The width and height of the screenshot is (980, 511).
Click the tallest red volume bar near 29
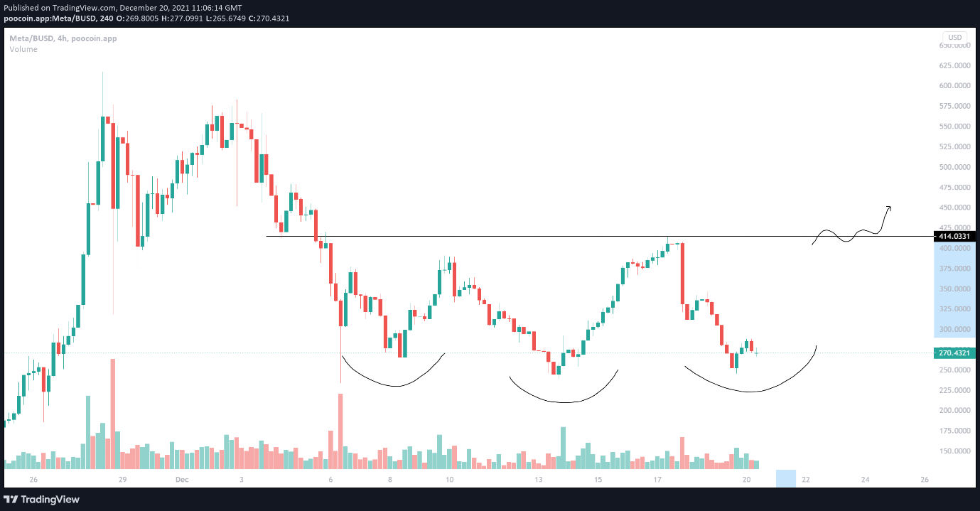coord(112,412)
